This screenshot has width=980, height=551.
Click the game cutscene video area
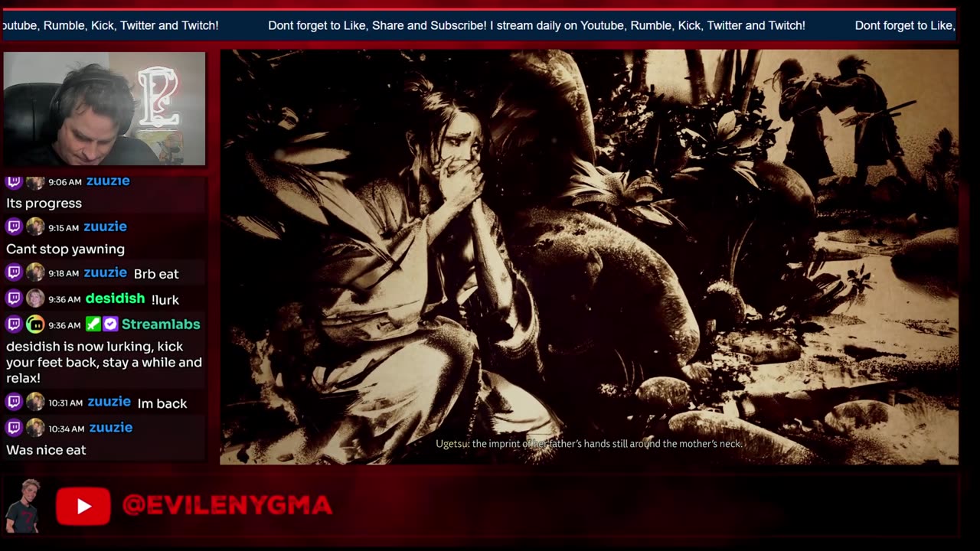tap(589, 257)
